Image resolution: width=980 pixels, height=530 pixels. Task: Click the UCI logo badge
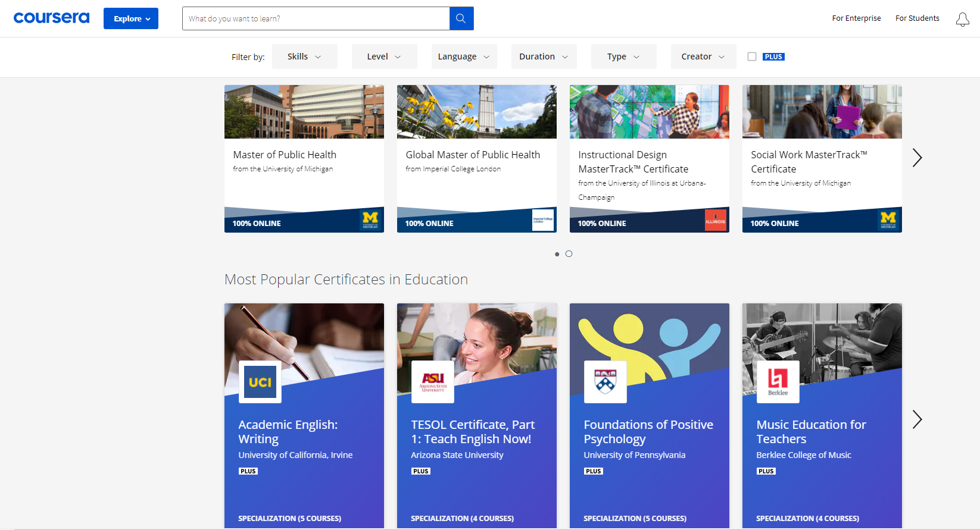[260, 382]
